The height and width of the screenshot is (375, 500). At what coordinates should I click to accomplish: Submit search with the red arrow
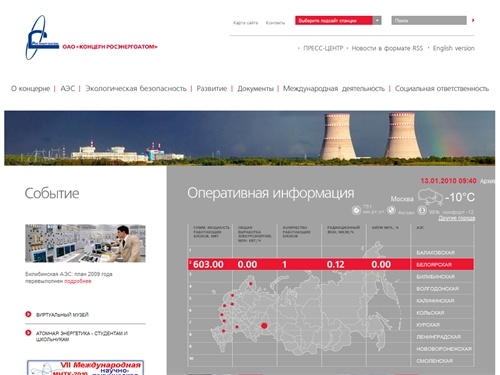pyautogui.click(x=473, y=21)
